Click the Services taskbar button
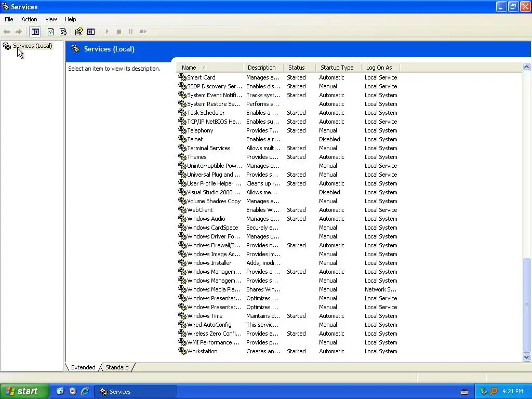 (135, 392)
